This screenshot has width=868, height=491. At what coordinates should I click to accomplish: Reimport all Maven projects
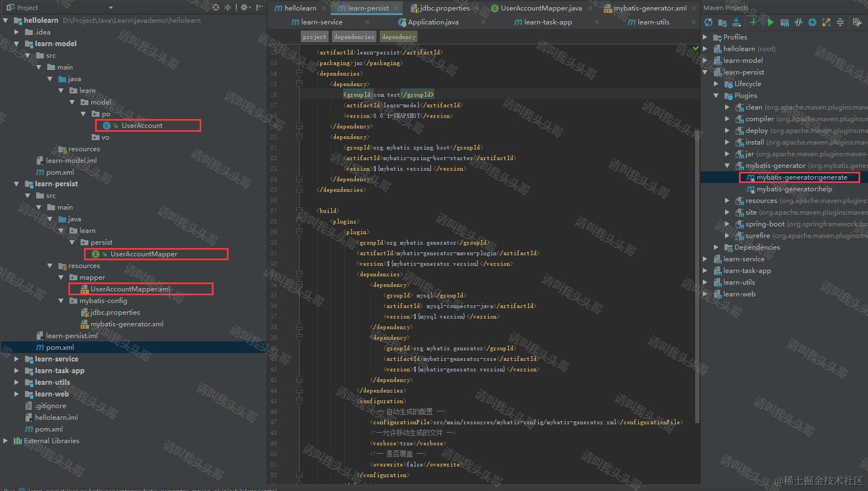[708, 22]
